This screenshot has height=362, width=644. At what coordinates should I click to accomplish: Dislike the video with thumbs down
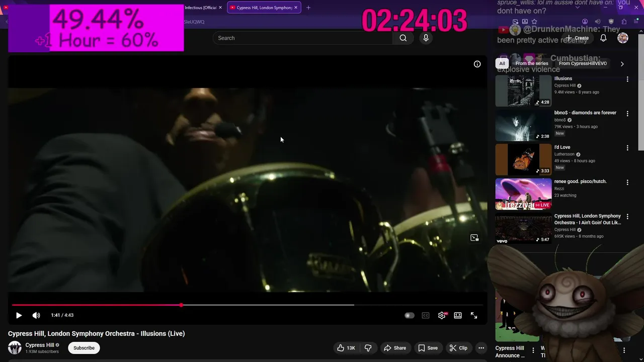click(x=368, y=348)
